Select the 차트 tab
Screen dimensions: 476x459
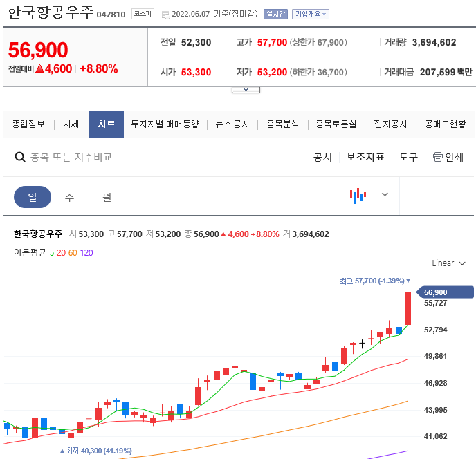tap(106, 124)
